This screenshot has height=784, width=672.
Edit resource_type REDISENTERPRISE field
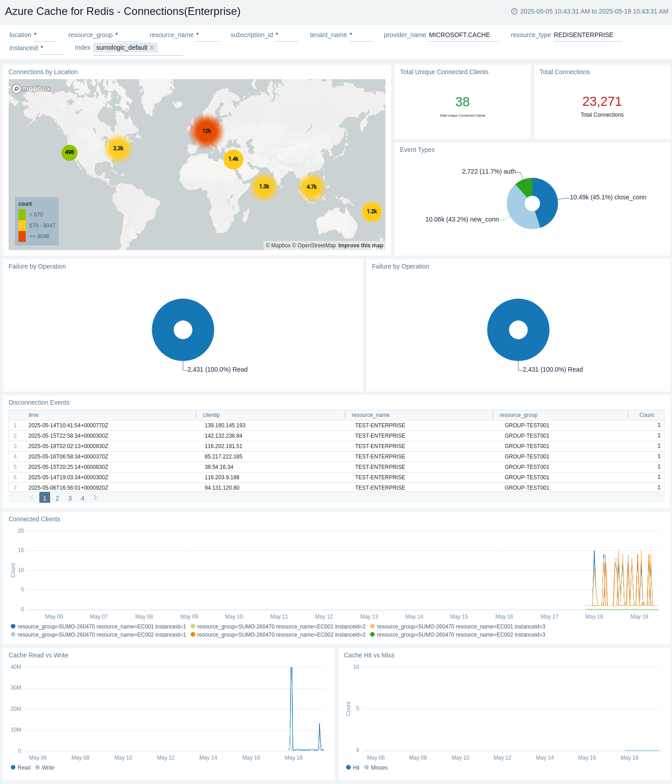click(x=588, y=35)
